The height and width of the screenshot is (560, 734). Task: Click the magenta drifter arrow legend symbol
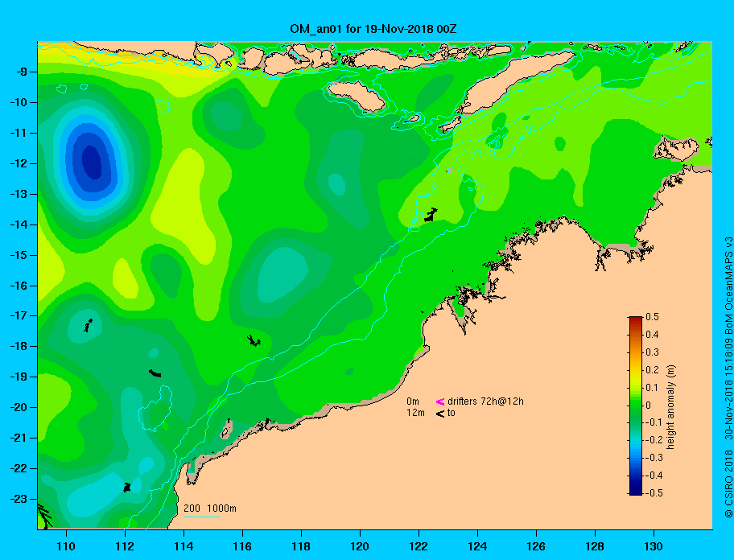coord(440,401)
